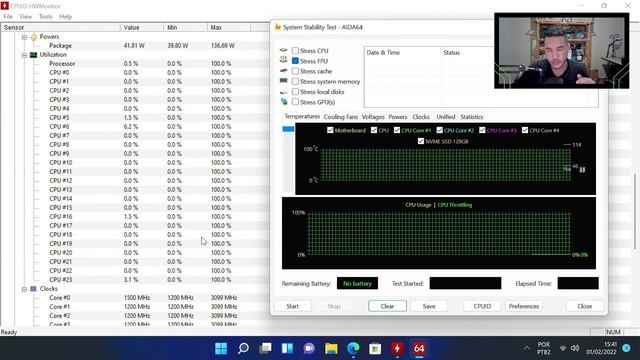Open Preferences in stability test

[524, 306]
